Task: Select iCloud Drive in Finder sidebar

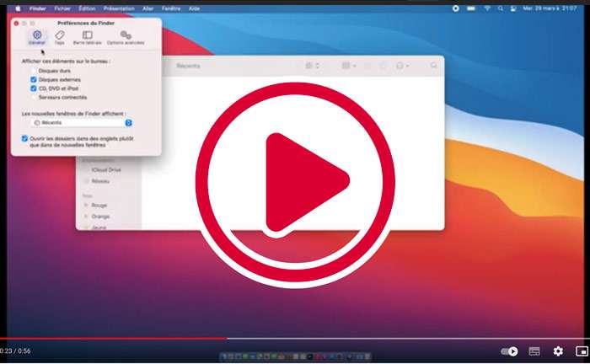Action: pos(105,170)
